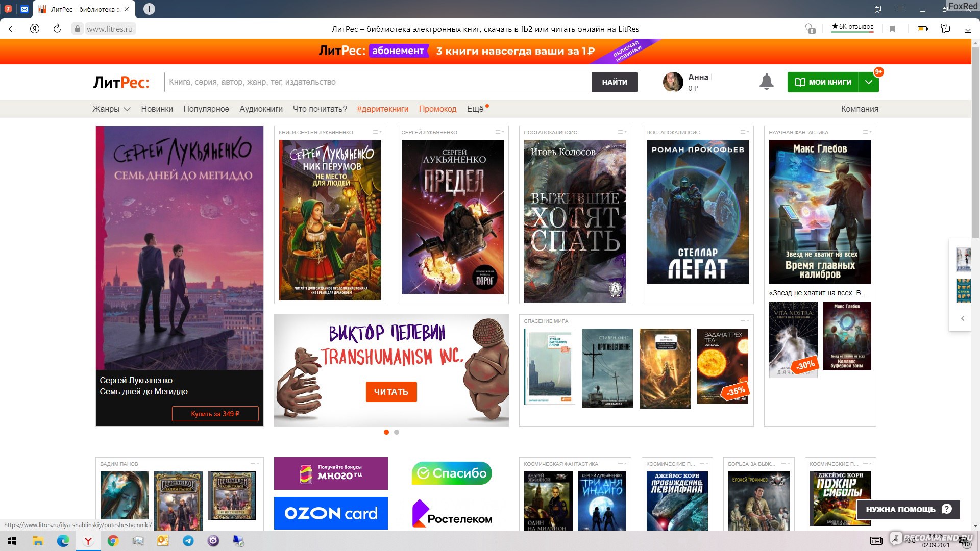Open menu on Спасение мира card
Image resolution: width=980 pixels, height=551 pixels.
pos(744,321)
